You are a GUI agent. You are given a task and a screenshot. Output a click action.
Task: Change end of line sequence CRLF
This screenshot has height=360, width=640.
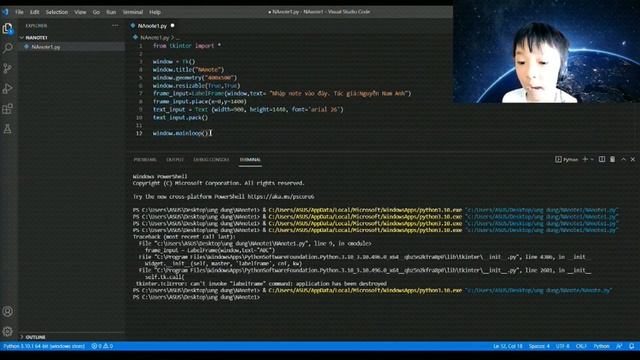point(581,346)
